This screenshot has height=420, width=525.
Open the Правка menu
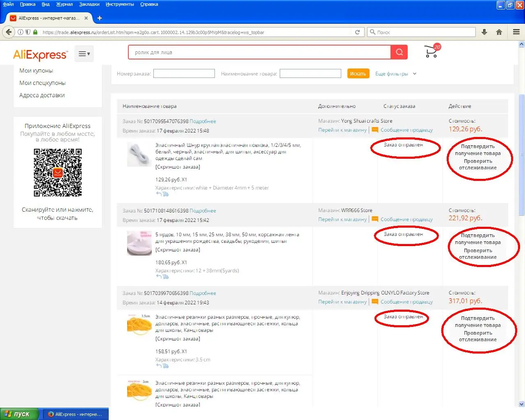(x=27, y=4)
